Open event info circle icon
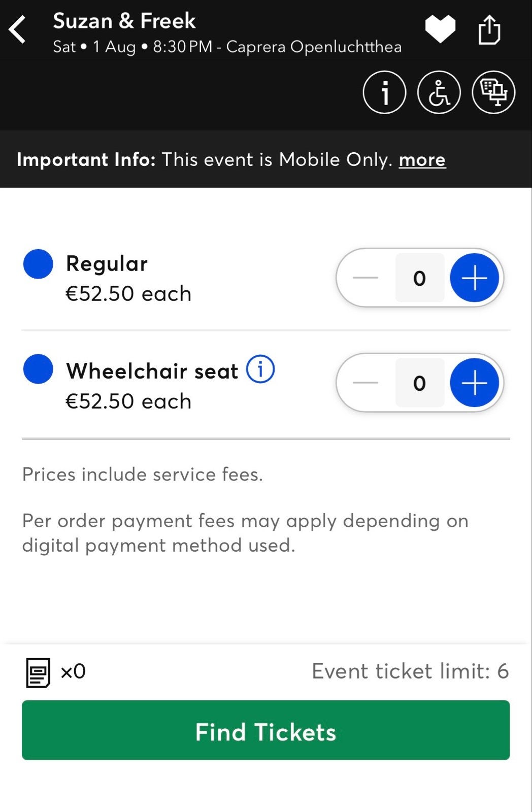Image resolution: width=532 pixels, height=812 pixels. pyautogui.click(x=384, y=92)
